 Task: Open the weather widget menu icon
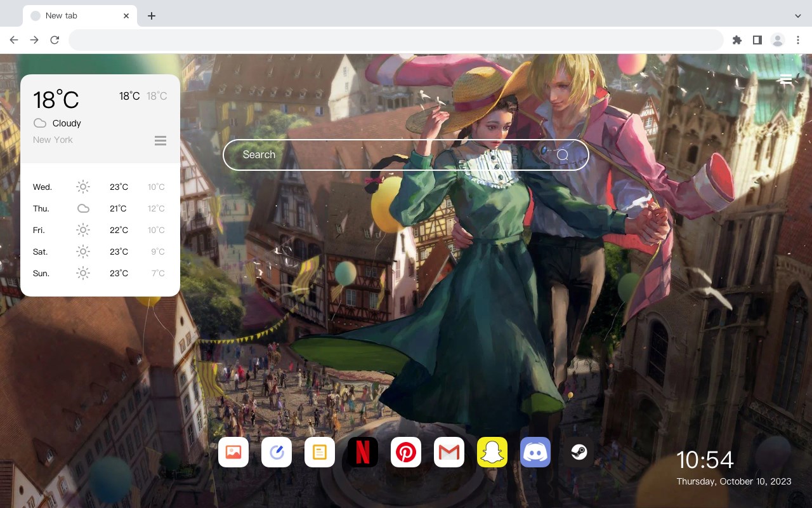click(x=160, y=140)
